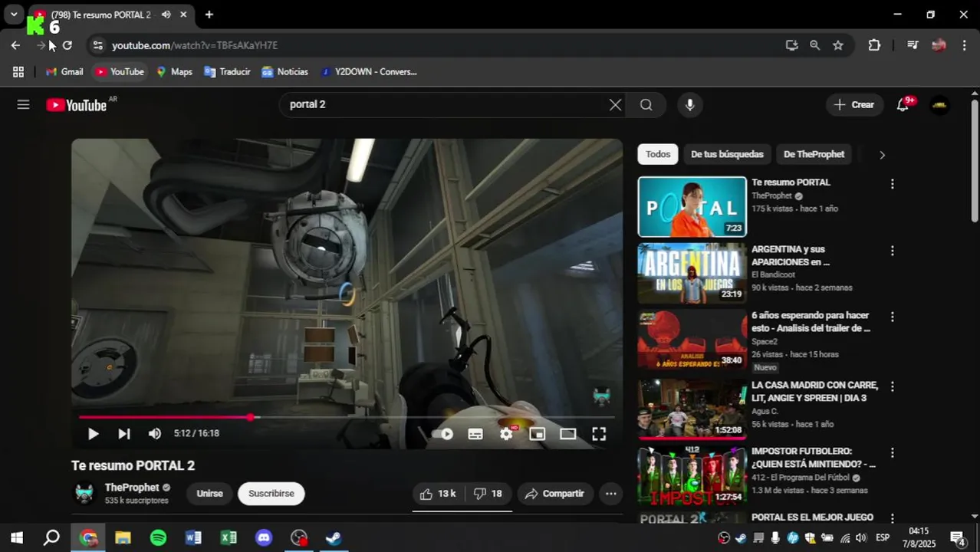Select the Todos filter chip
980x552 pixels.
coord(658,154)
